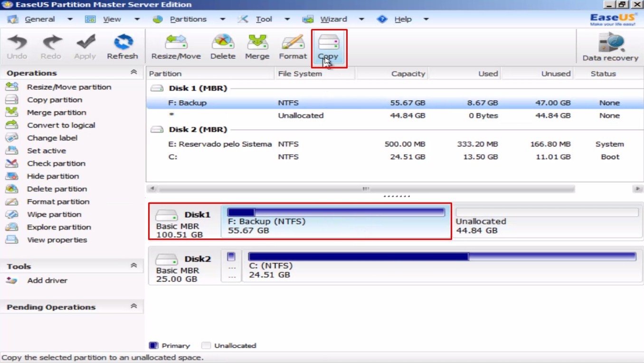Select the E: Reservado pelo Sistema row
644x363 pixels.
395,144
